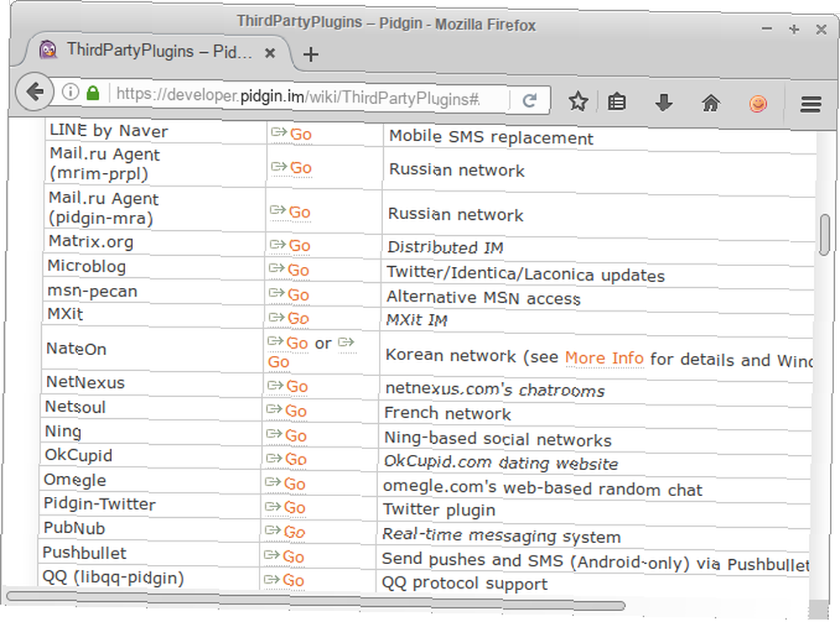Bookmark this page with the star icon
Image resolution: width=840 pixels, height=622 pixels.
click(578, 102)
